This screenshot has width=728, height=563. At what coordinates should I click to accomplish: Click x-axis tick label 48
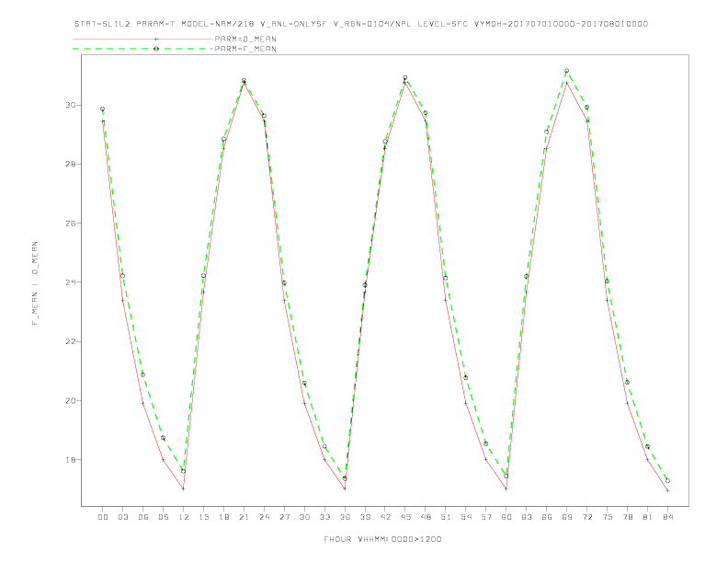click(x=426, y=517)
